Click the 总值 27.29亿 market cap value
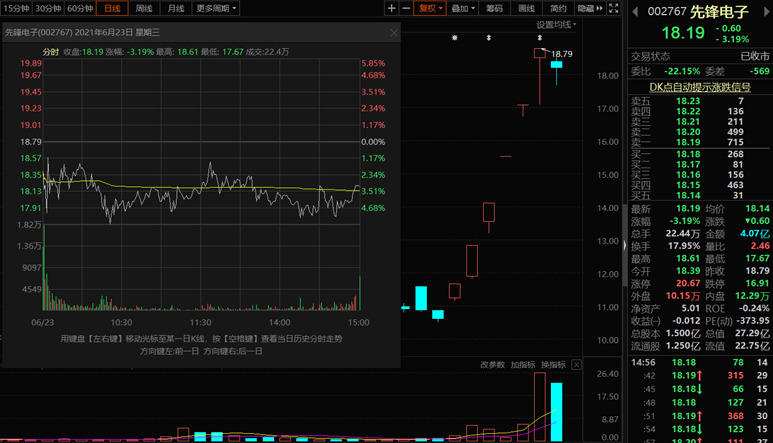Screen dimensions: 773x443 (x=752, y=334)
